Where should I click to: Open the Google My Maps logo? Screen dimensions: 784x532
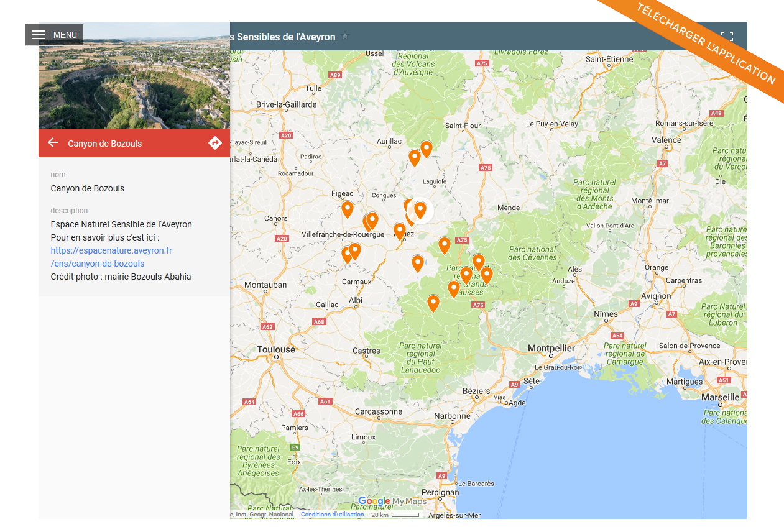(x=392, y=502)
